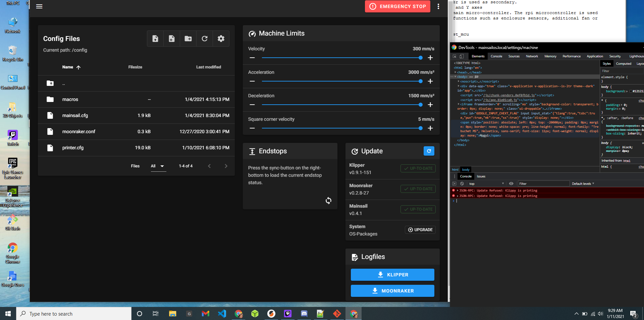The width and height of the screenshot is (644, 320).
Task: Open printer.cfg from the file list
Action: click(73, 148)
